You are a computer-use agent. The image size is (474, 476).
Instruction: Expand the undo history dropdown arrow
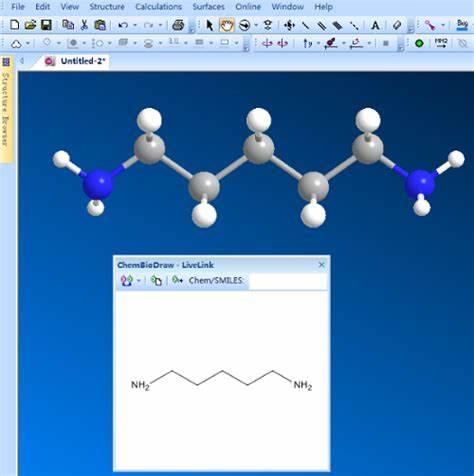pyautogui.click(x=135, y=25)
